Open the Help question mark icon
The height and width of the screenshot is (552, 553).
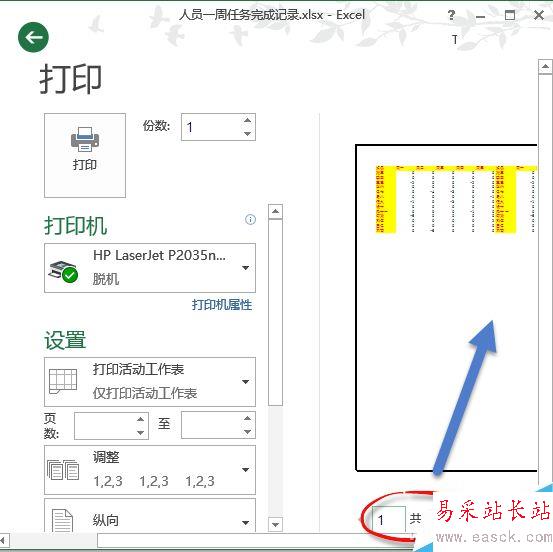pos(451,15)
